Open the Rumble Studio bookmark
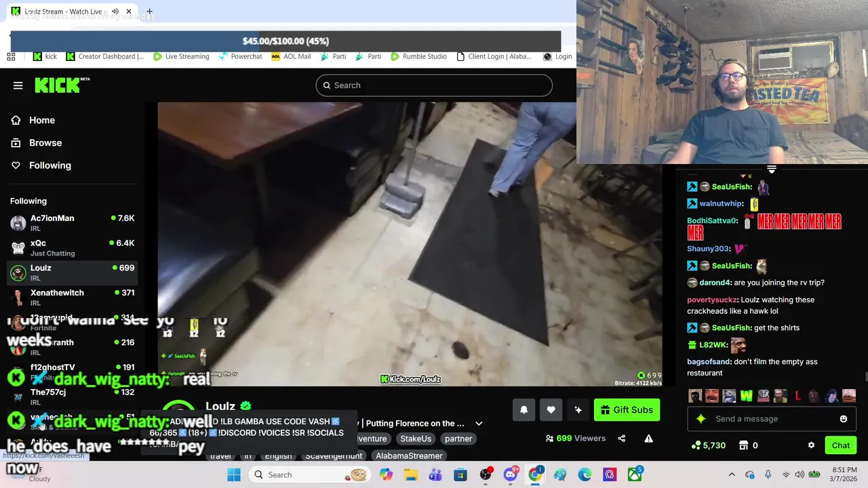The width and height of the screenshot is (868, 488). click(418, 56)
